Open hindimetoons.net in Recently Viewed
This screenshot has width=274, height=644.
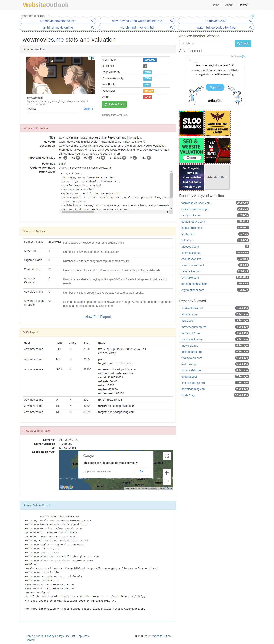click(192, 308)
